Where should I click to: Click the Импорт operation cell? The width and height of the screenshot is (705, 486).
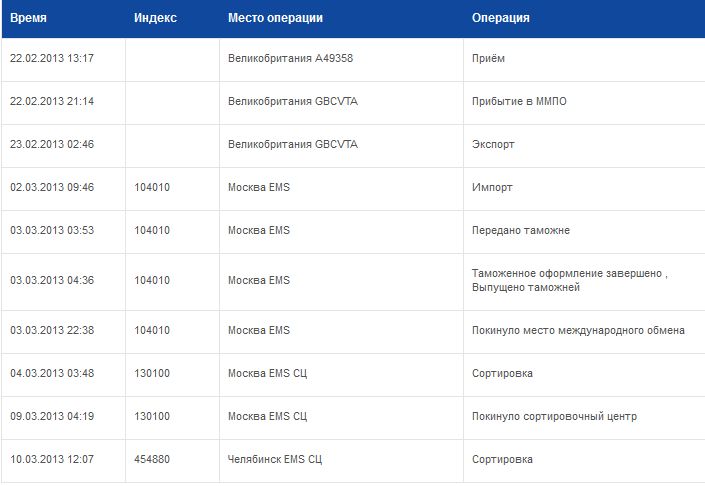492,187
